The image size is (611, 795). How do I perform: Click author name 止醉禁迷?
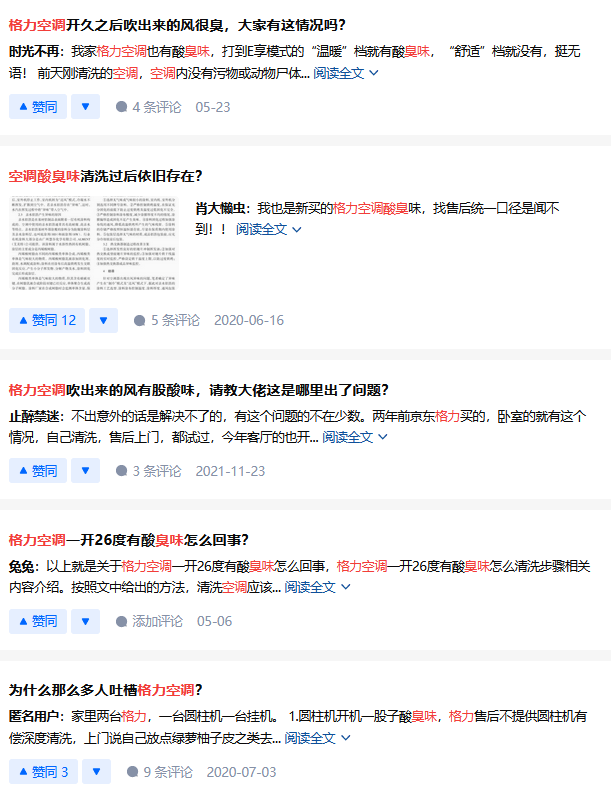(x=34, y=417)
